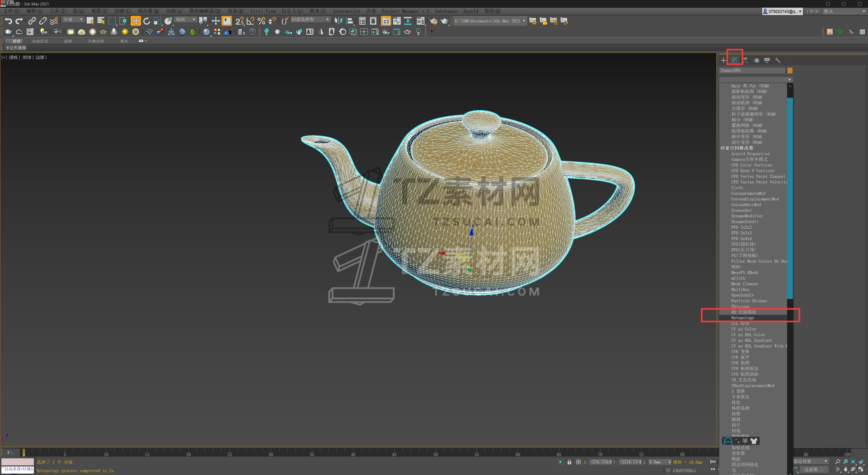Activate the Select and Move tool
Screen dimensions: 868x475
coord(135,21)
